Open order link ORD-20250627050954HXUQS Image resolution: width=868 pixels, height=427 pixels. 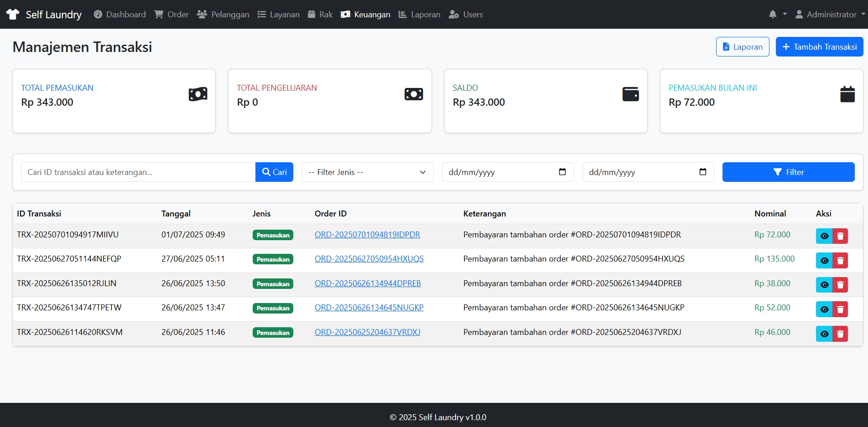point(369,259)
